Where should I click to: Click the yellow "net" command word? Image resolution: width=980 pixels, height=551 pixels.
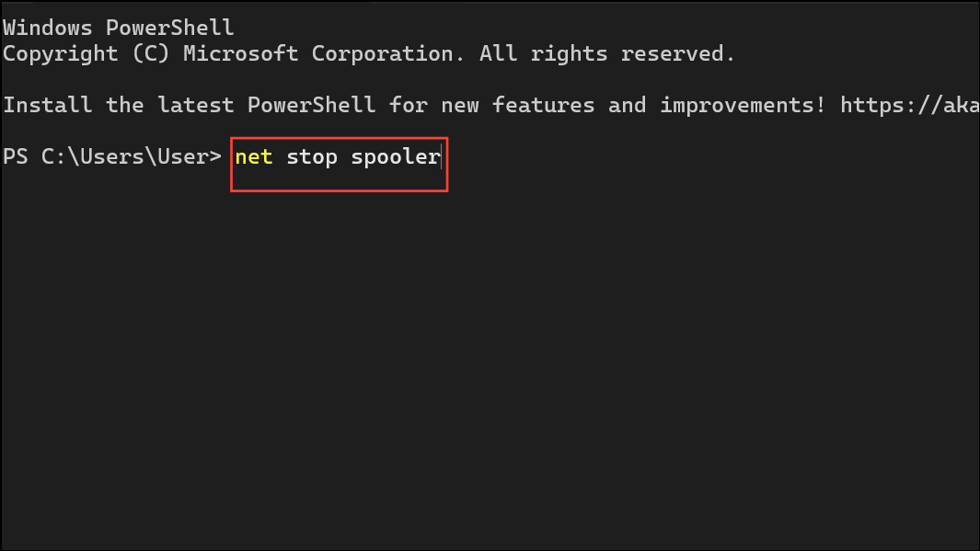(254, 156)
